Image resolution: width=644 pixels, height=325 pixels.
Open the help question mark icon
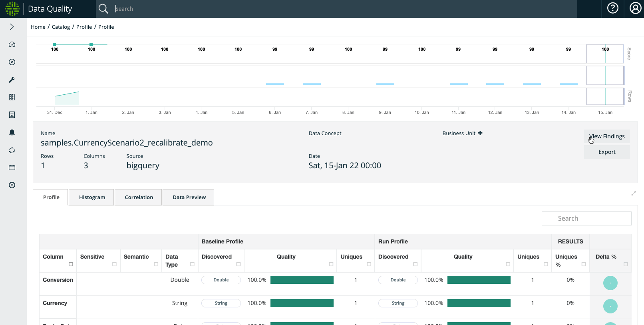click(612, 8)
